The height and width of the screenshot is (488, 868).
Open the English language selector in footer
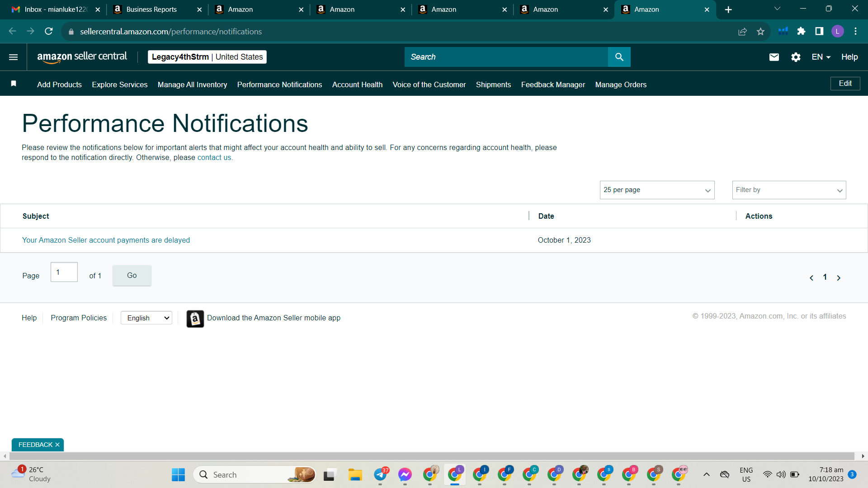[146, 318]
